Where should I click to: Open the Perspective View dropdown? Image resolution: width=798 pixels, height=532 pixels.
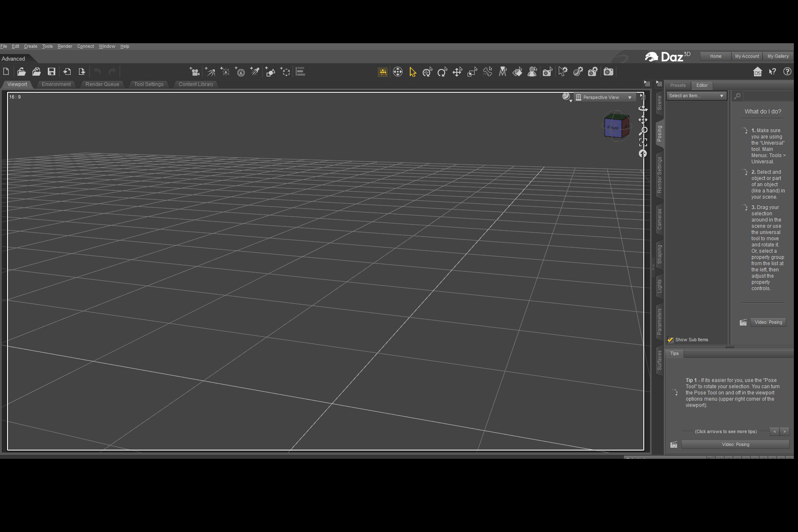coord(605,97)
